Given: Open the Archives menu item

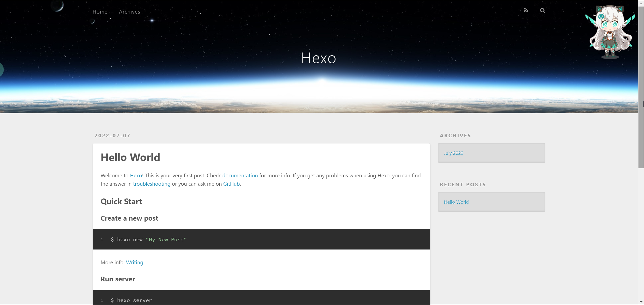Looking at the screenshot, I should pos(129,12).
